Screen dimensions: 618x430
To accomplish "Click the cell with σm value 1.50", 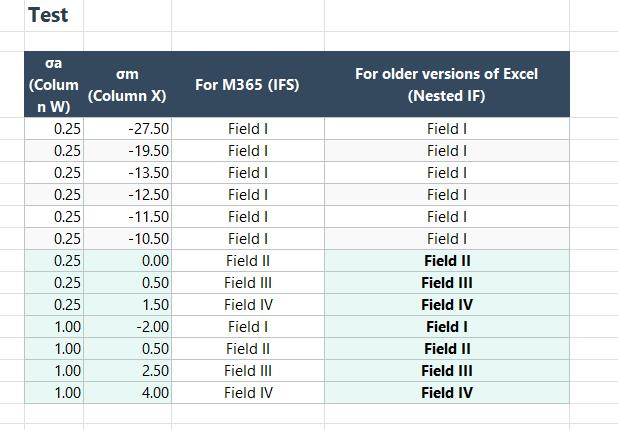I will click(x=127, y=305).
